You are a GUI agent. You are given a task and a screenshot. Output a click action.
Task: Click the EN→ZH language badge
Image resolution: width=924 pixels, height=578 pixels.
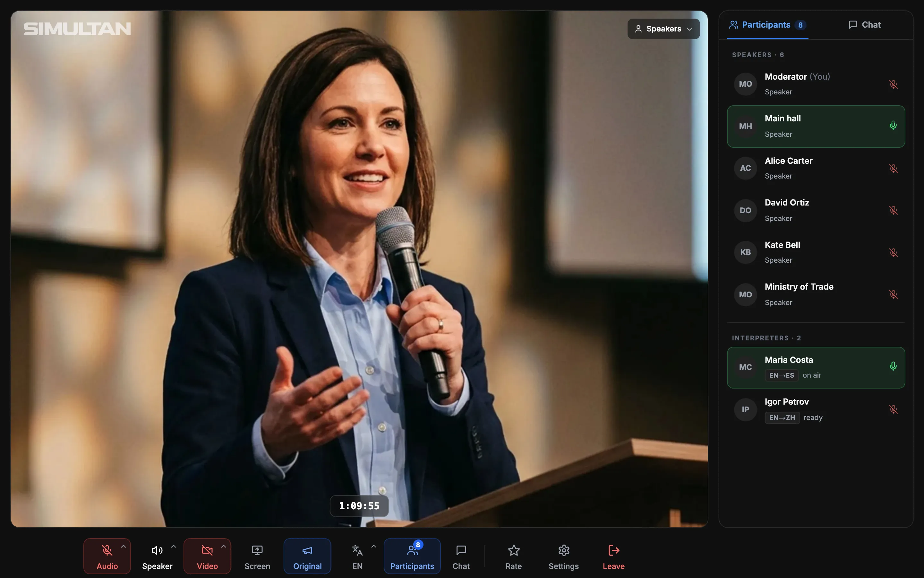click(x=782, y=417)
